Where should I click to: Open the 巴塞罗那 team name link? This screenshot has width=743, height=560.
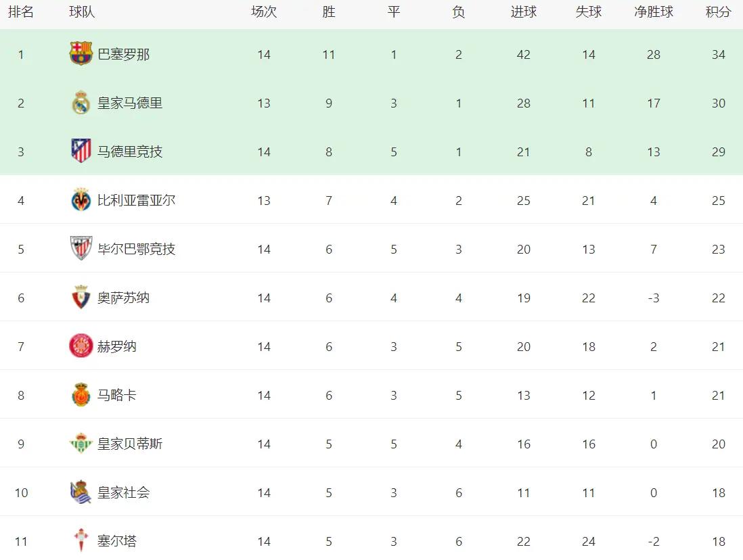click(124, 55)
